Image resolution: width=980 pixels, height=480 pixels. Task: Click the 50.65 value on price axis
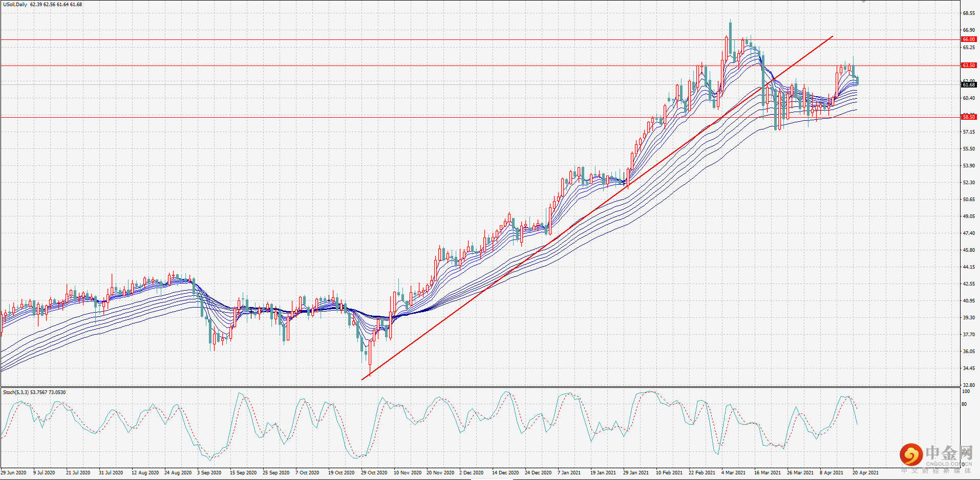[969, 200]
